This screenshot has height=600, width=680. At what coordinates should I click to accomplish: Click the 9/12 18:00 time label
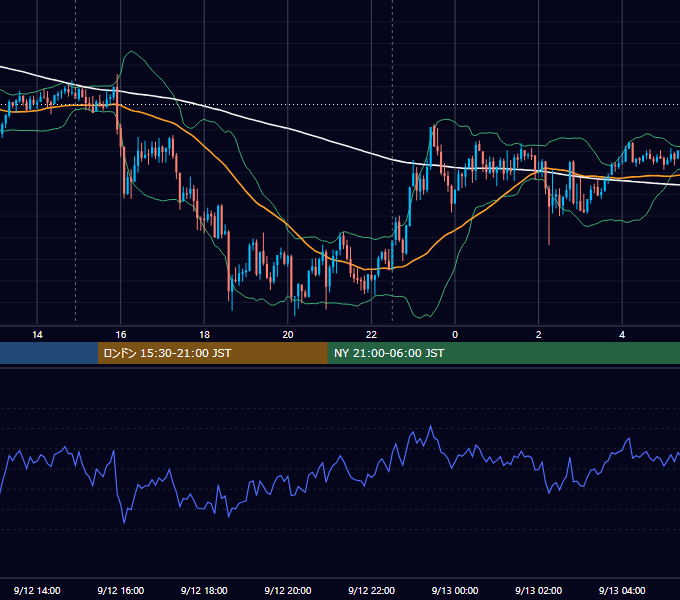(204, 590)
